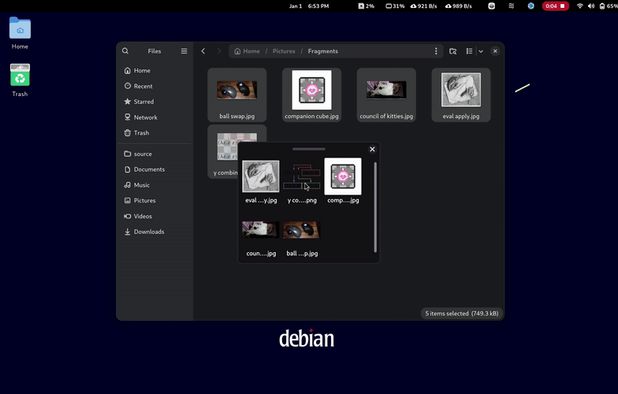Click the upload speed 989 B/s indicator
The image size is (618, 394).
pos(458,6)
